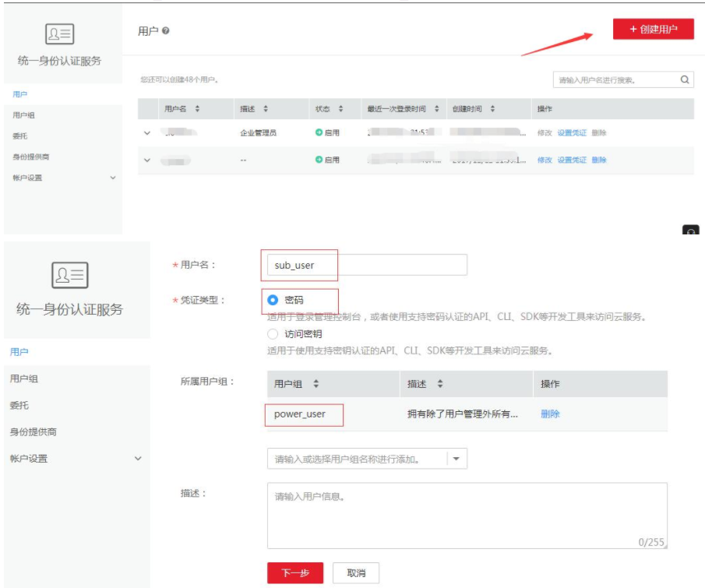Sort by 创建时间 column arrows
Screen dimensions: 705x588
coord(492,109)
